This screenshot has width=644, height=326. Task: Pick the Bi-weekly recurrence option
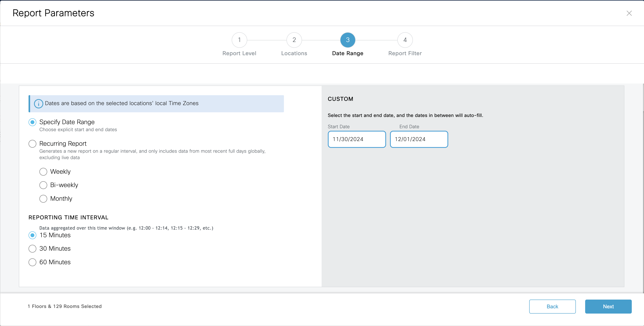(43, 185)
